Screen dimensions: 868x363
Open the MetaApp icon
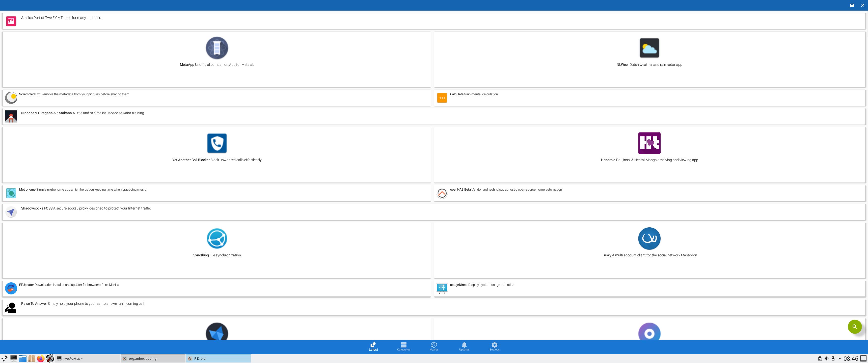coord(217,48)
